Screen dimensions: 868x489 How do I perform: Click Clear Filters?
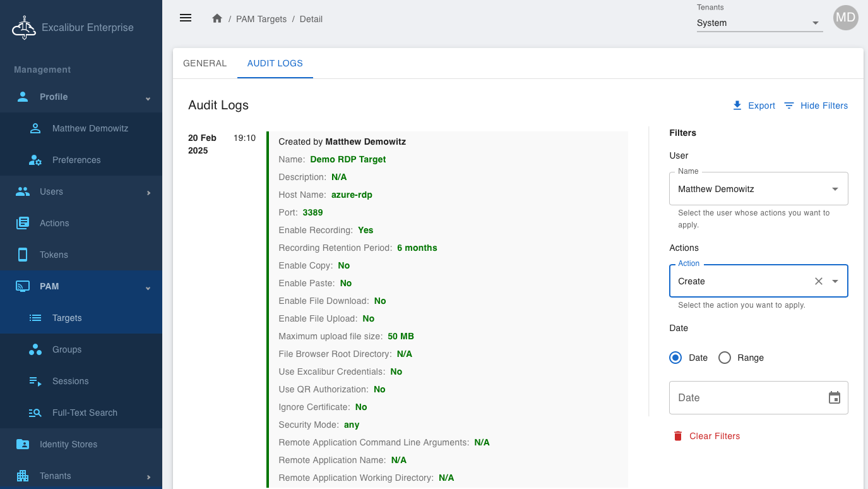coord(706,436)
